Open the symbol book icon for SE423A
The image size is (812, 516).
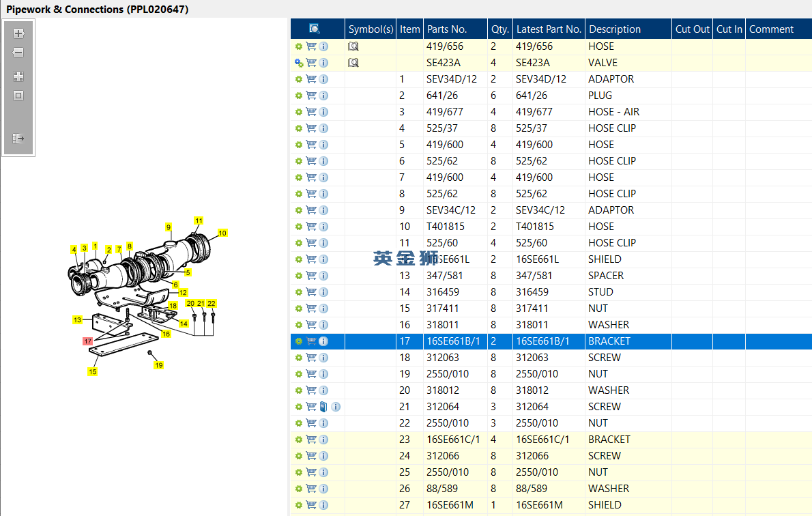pyautogui.click(x=353, y=63)
